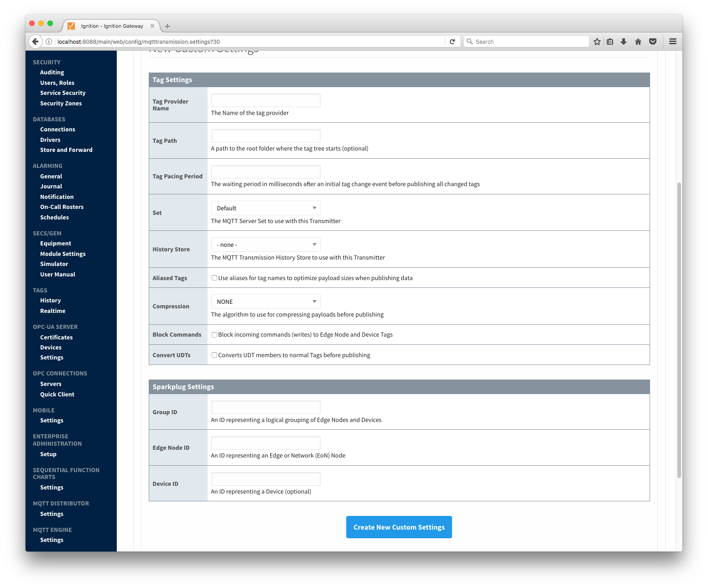The image size is (708, 588).
Task: Open a new browser tab
Action: click(167, 26)
